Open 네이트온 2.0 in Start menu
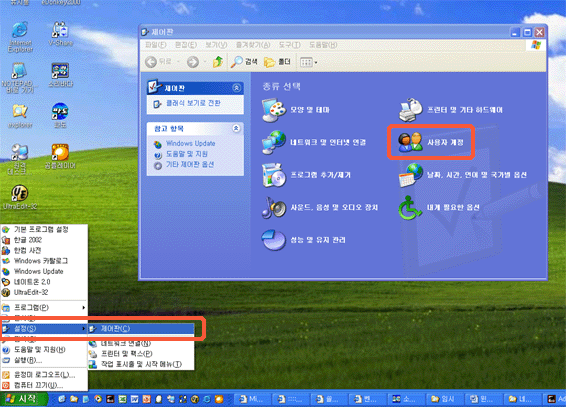Image resolution: width=566 pixels, height=407 pixels. point(44,282)
